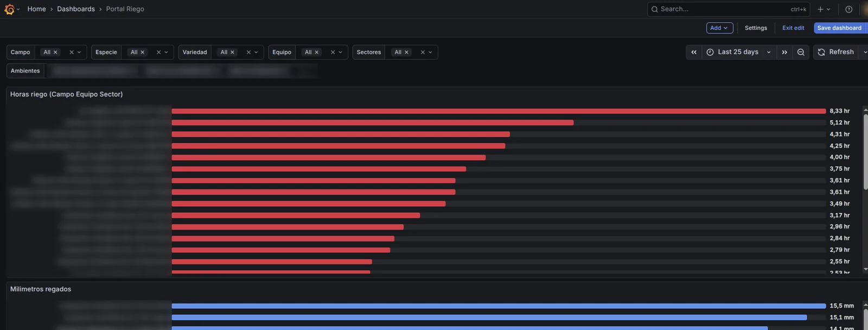Open dashboard Settings
Viewport: 868px width, 330px height.
pos(756,28)
